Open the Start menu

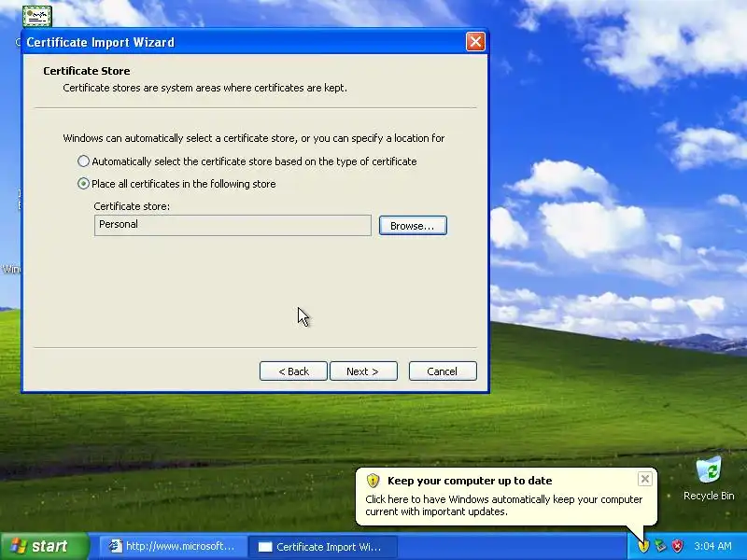45,546
